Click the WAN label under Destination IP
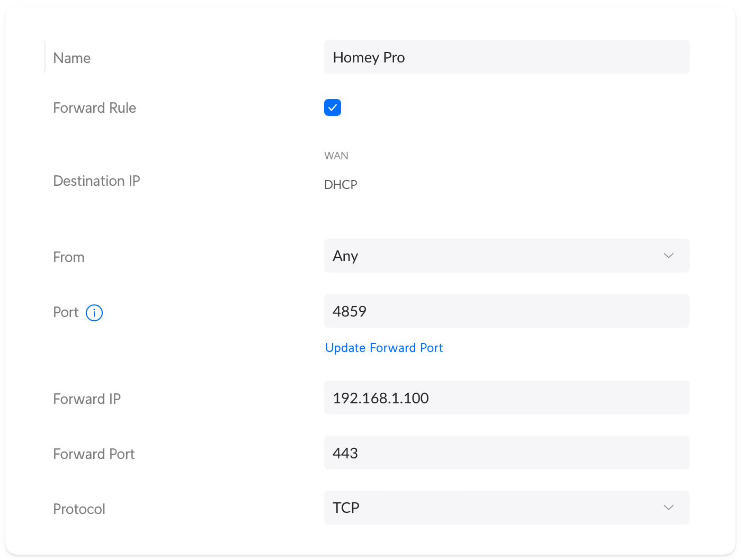The width and height of the screenshot is (741, 560). click(x=336, y=156)
